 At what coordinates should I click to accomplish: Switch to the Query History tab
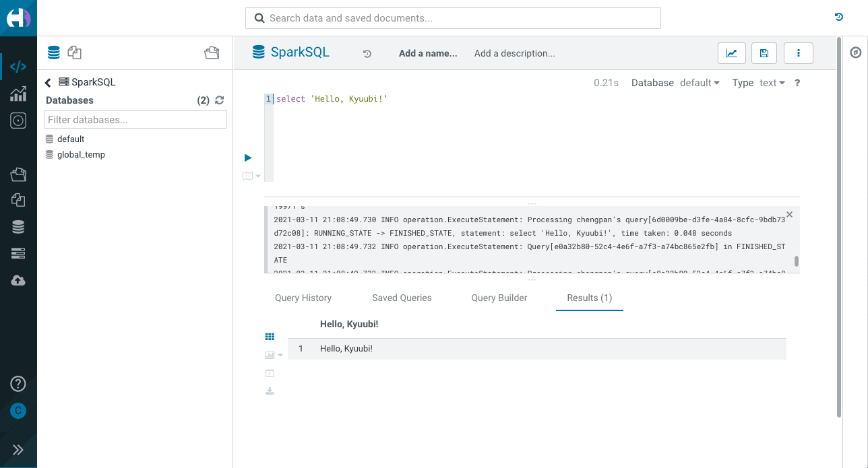[303, 298]
